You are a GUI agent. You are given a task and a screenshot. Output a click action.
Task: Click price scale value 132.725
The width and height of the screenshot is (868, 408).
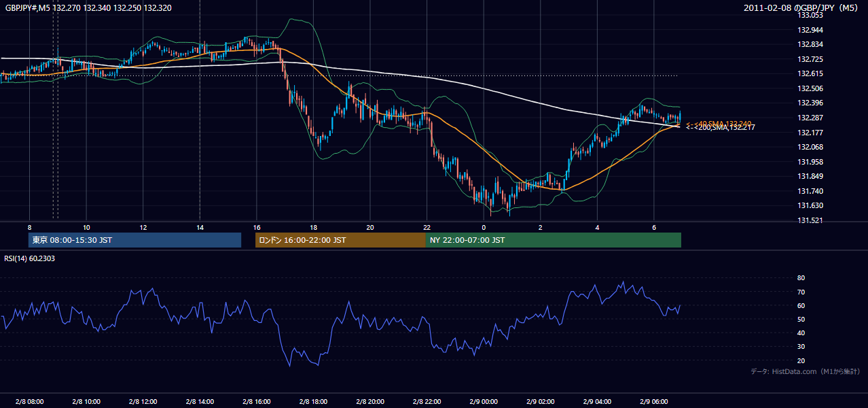810,59
